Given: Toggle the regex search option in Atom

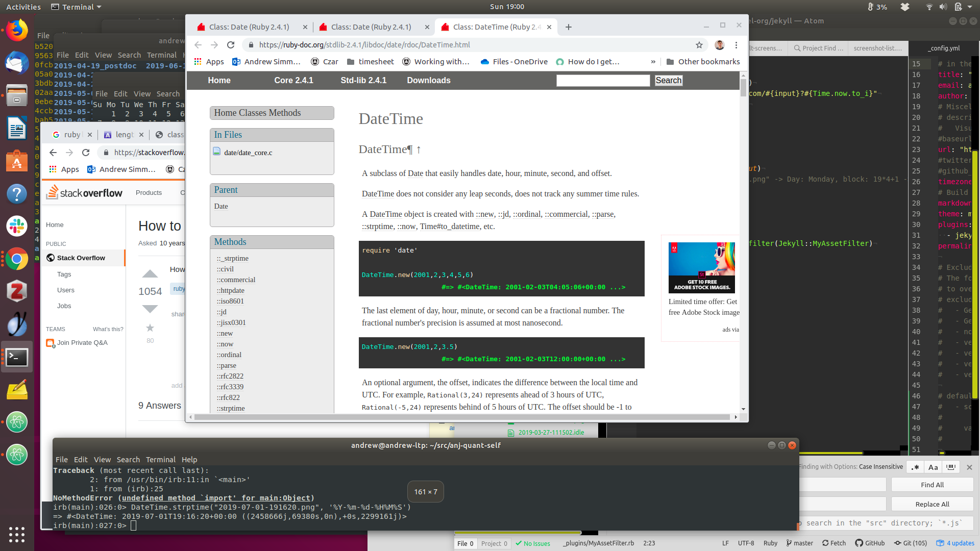Looking at the screenshot, I should [915, 467].
